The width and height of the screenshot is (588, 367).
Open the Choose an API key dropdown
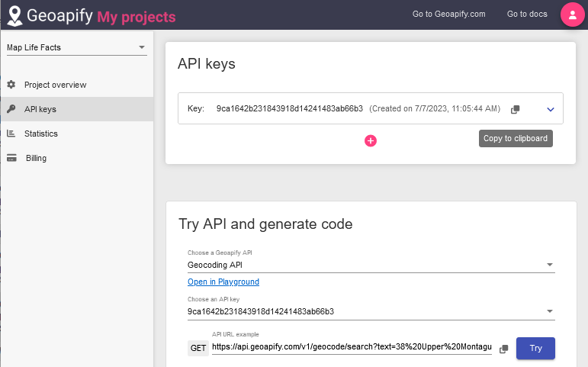coord(371,311)
